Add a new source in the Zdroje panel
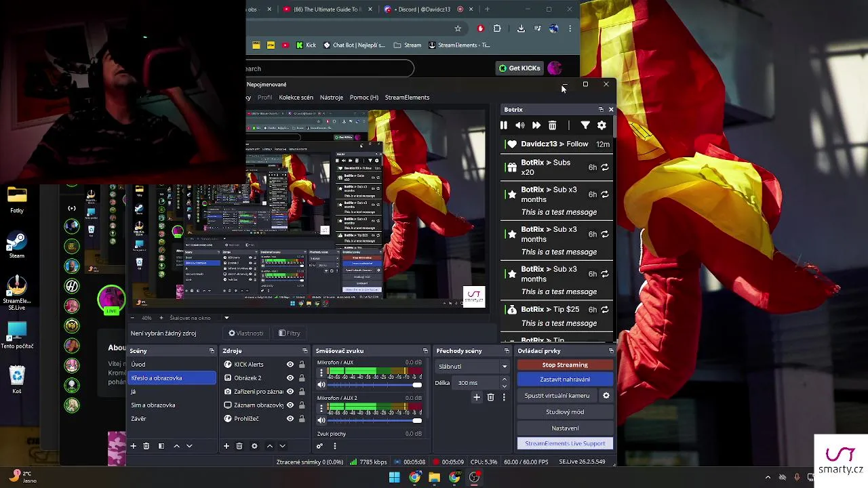The height and width of the screenshot is (488, 868). [x=226, y=446]
